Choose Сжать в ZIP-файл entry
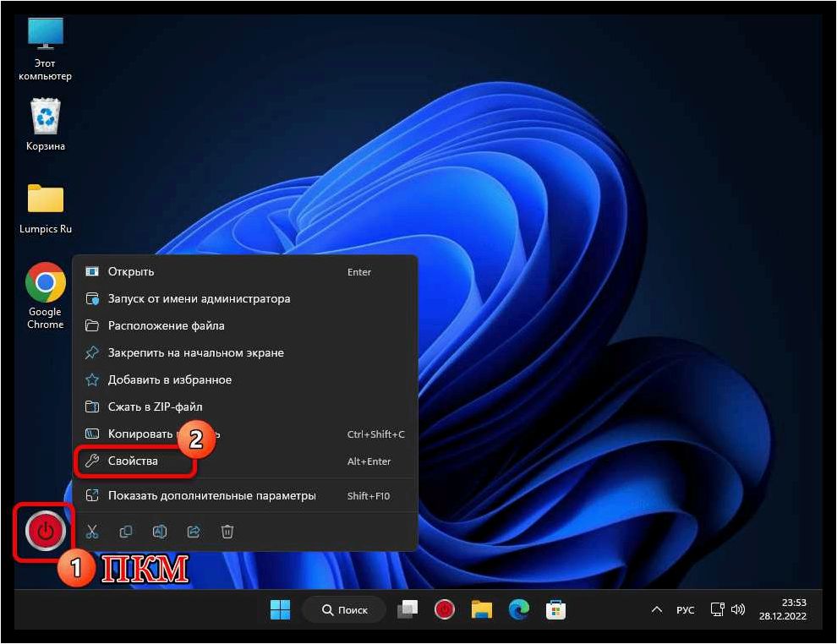The image size is (837, 644). tap(245, 407)
